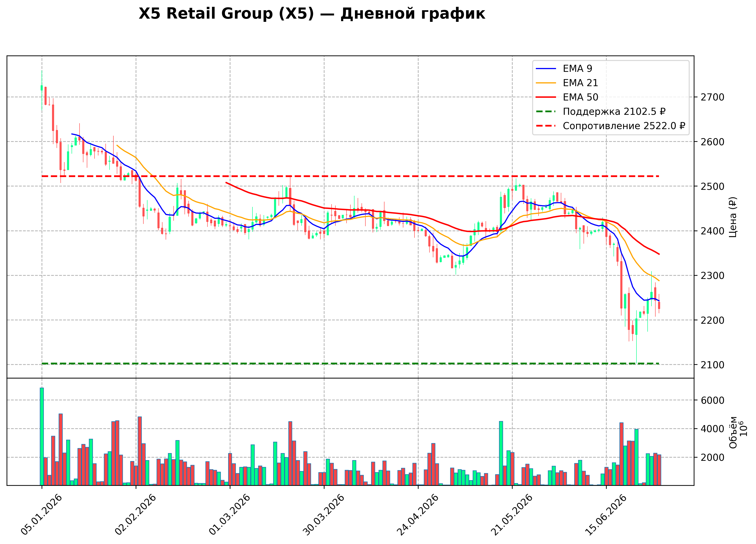Click the 4000 volume axis label
This screenshot has width=756, height=544.
point(712,429)
